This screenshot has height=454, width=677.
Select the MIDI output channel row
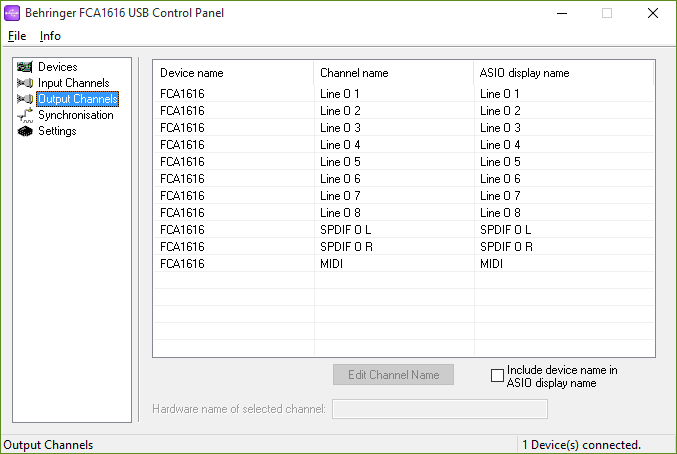[x=332, y=264]
